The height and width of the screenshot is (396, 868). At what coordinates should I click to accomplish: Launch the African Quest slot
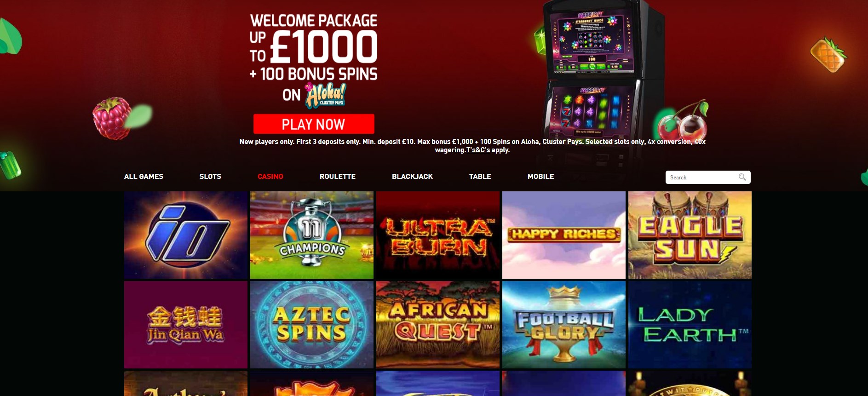[x=438, y=325]
